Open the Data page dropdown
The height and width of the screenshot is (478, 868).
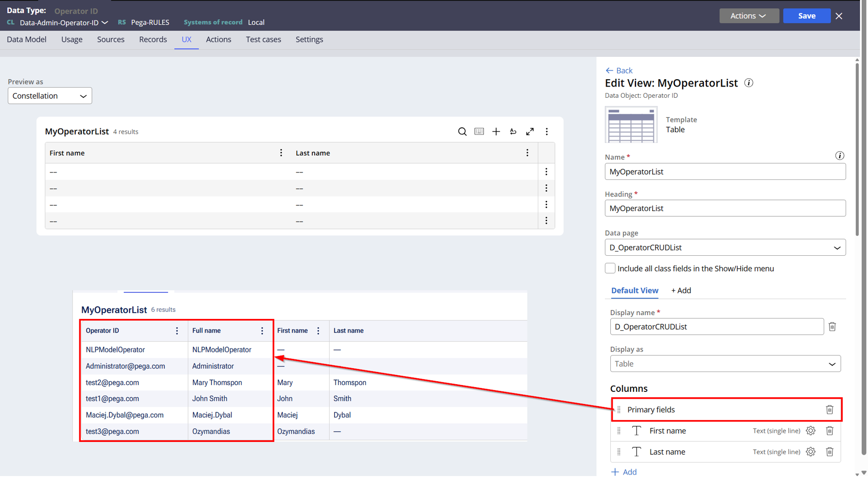(725, 247)
